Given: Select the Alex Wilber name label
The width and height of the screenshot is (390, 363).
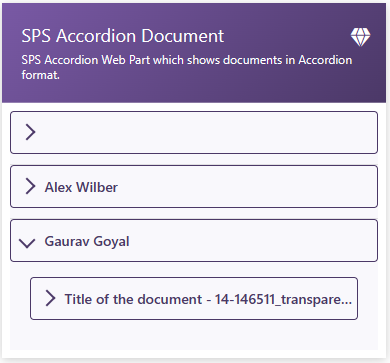Looking at the screenshot, I should (x=81, y=187).
